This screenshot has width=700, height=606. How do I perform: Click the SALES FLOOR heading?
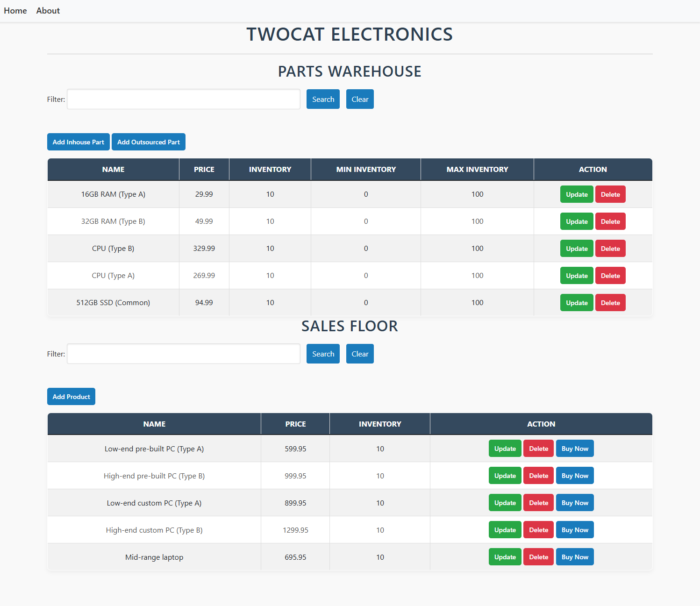click(350, 326)
